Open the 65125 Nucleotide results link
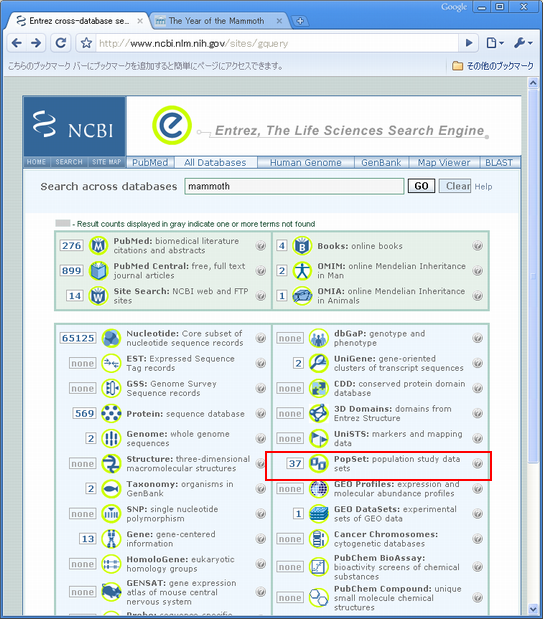Screen dimensions: 543x619 pos(78,338)
